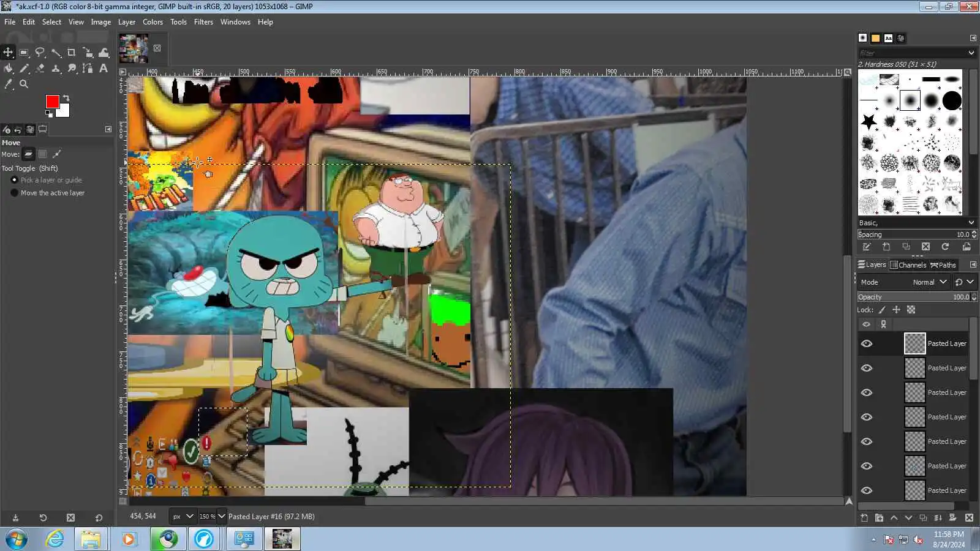This screenshot has width=980, height=551.
Task: Select the Color Picker tool
Action: (x=8, y=84)
